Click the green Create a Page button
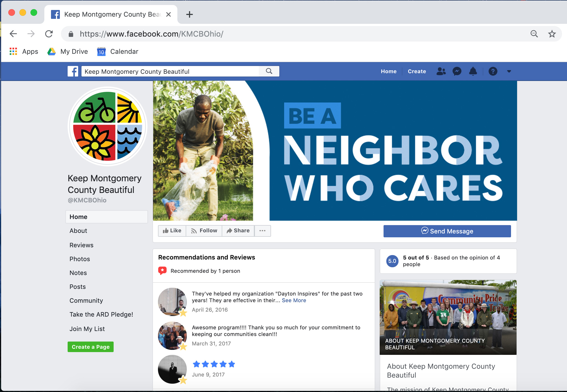Image resolution: width=567 pixels, height=392 pixels. 91,347
